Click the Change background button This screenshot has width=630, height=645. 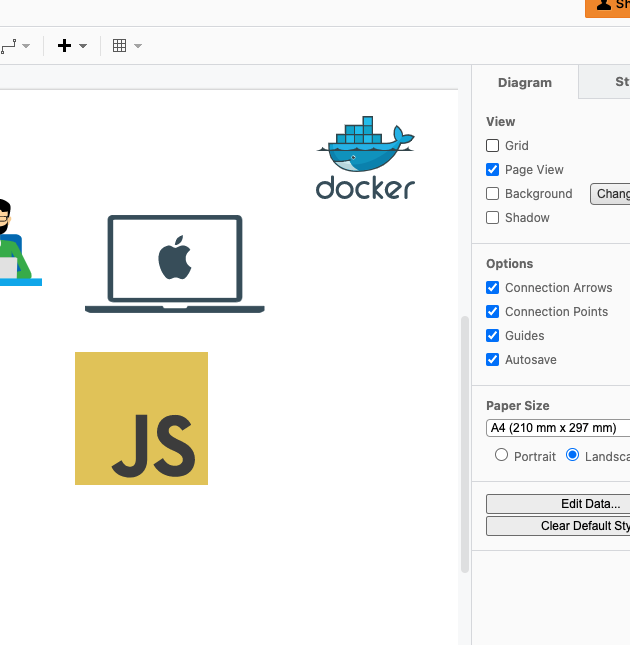(x=610, y=194)
